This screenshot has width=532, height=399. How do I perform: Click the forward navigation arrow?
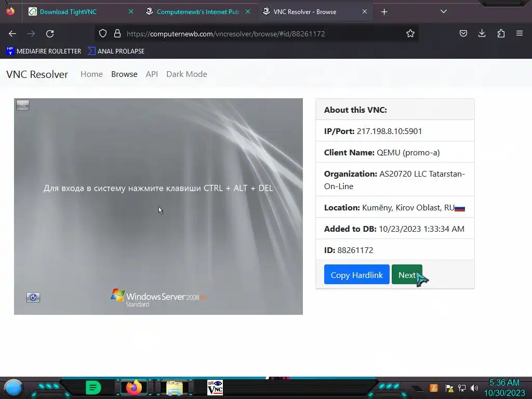[x=31, y=34]
